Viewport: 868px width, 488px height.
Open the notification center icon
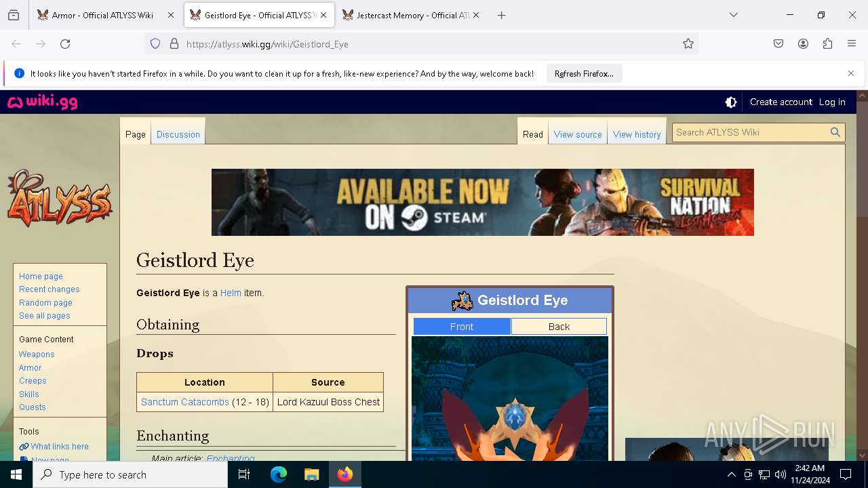846,474
